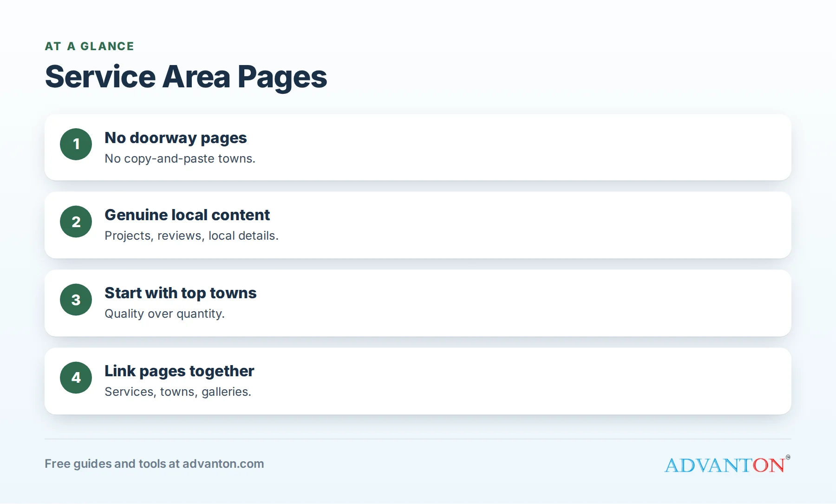Screen dimensions: 836x504
Task: Click 'Services, towns, galleries.' text
Action: (178, 392)
